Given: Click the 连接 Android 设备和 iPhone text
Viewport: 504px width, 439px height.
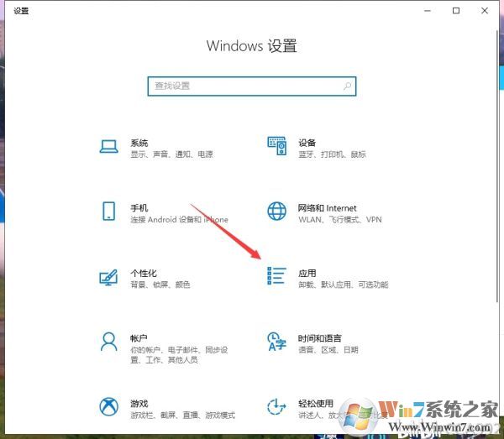Looking at the screenshot, I should [x=180, y=220].
